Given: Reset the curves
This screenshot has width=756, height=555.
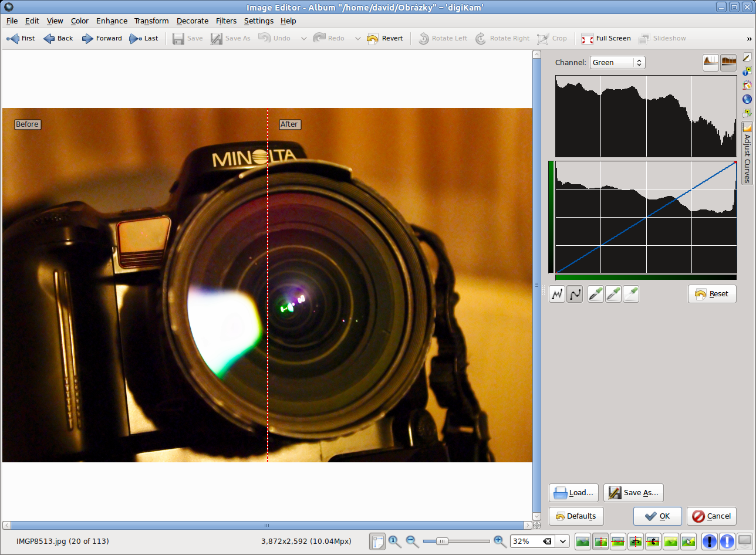Looking at the screenshot, I should (x=712, y=294).
